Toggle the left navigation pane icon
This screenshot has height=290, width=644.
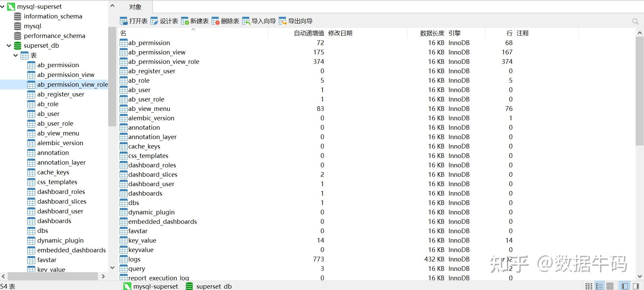pos(625,286)
